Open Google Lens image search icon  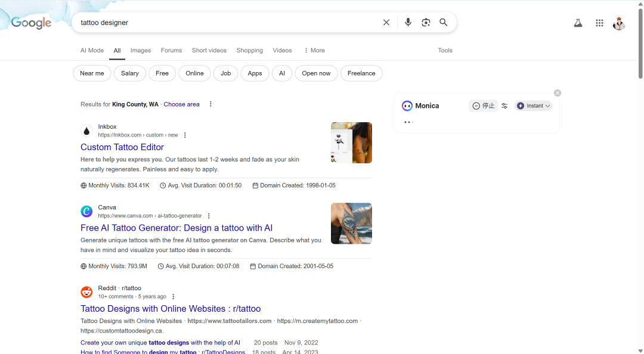click(x=426, y=23)
